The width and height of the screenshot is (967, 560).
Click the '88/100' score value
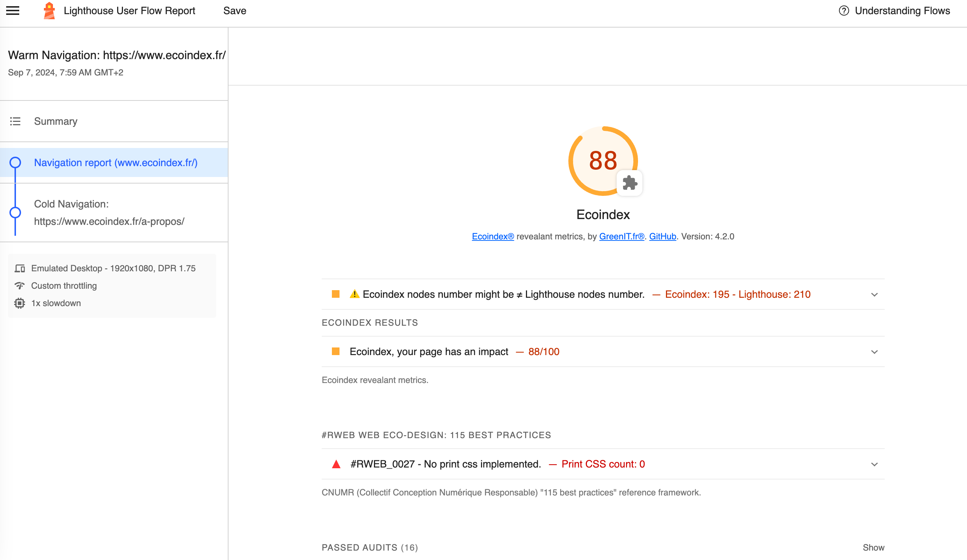click(x=544, y=351)
